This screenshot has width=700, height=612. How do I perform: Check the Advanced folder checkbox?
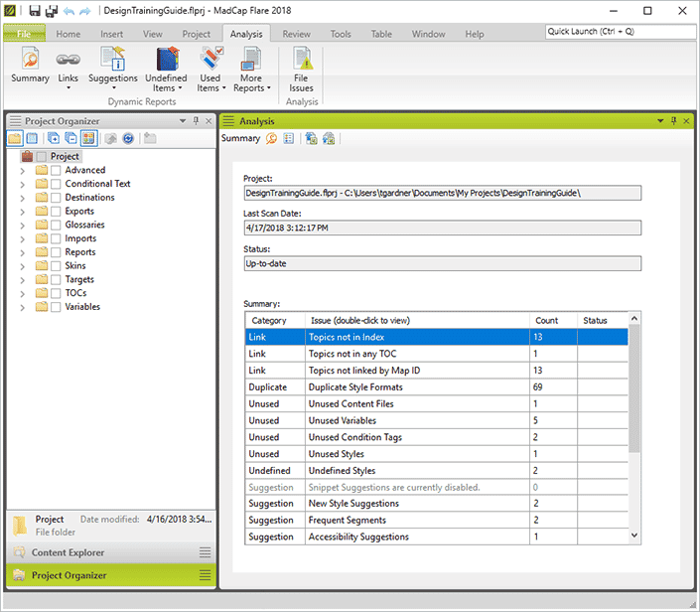pos(56,170)
